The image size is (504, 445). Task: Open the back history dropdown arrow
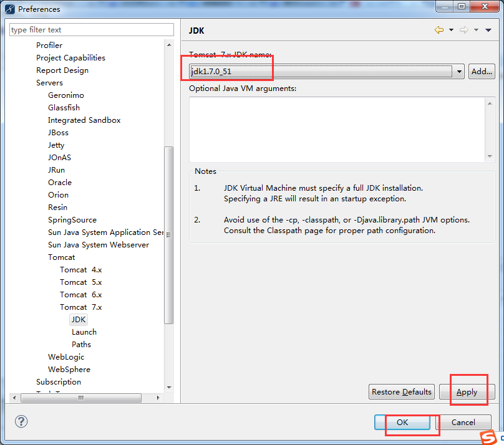[x=451, y=30]
